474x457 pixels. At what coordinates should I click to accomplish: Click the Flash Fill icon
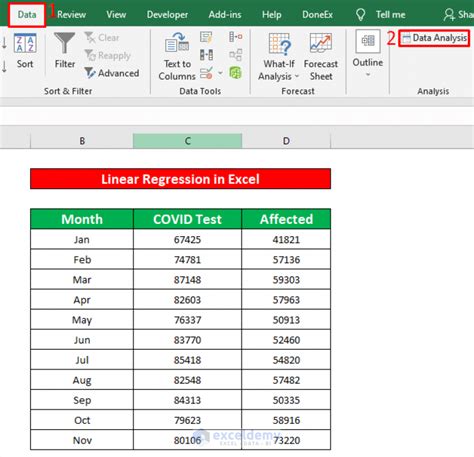[x=206, y=37]
